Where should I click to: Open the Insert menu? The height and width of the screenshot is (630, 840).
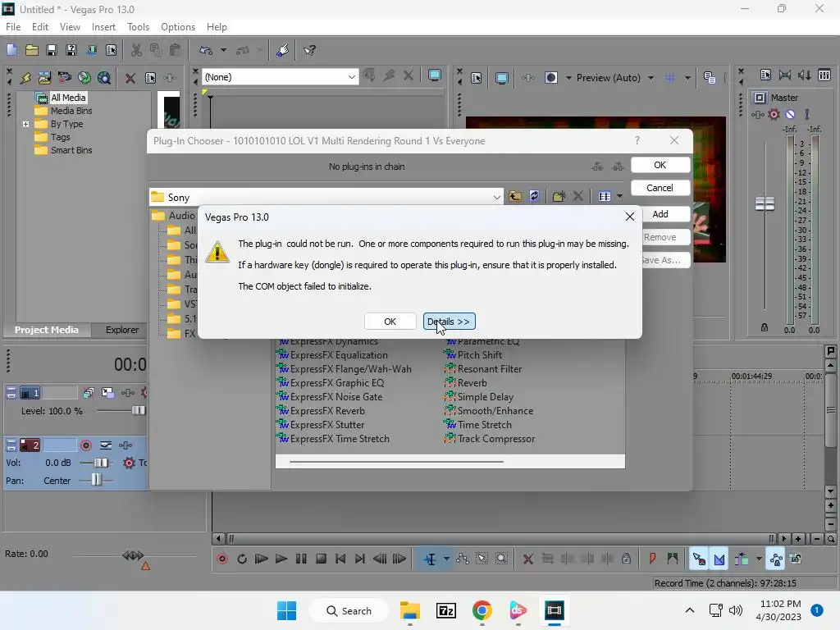point(103,27)
